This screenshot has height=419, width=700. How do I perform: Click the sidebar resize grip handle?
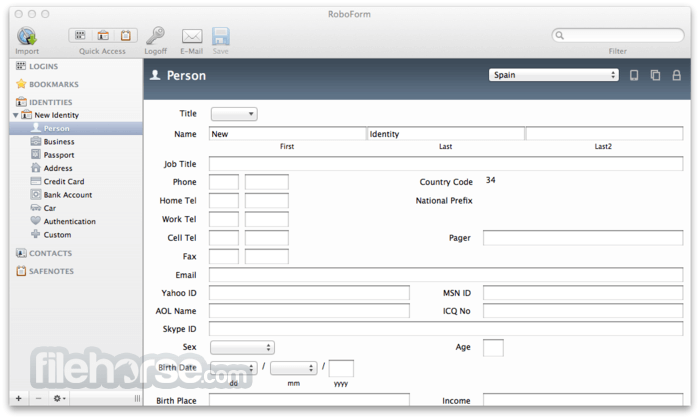(x=137, y=398)
